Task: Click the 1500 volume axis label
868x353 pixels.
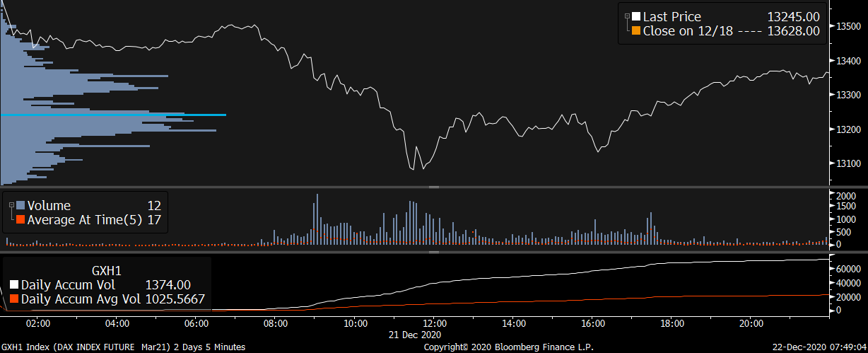Action: [x=846, y=207]
